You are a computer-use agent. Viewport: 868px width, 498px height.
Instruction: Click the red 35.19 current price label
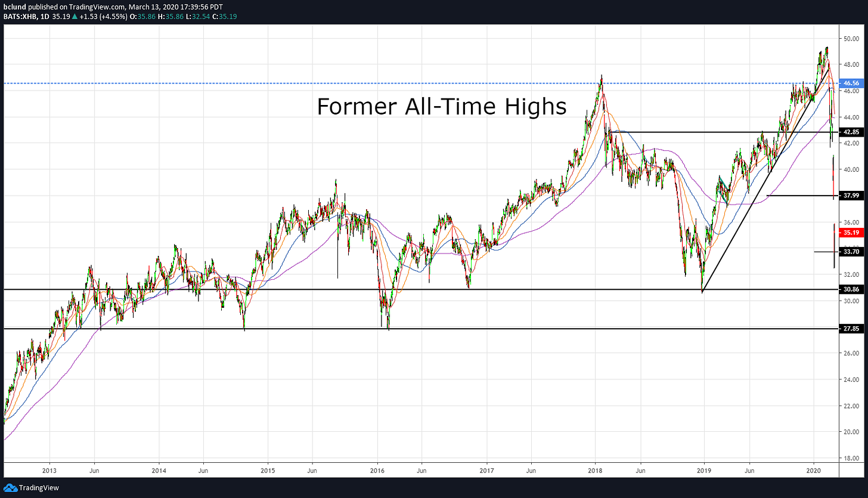(x=849, y=232)
